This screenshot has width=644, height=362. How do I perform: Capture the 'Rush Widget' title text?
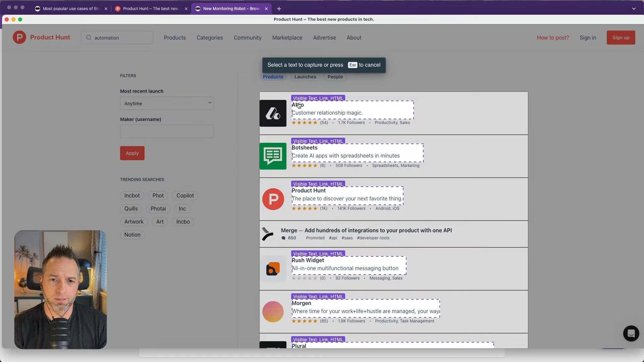tap(308, 260)
